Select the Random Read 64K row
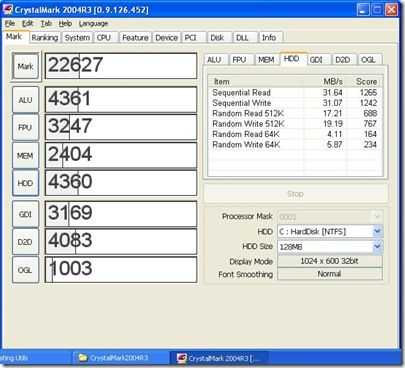Screen dimensions: 405x368 pos(295,134)
